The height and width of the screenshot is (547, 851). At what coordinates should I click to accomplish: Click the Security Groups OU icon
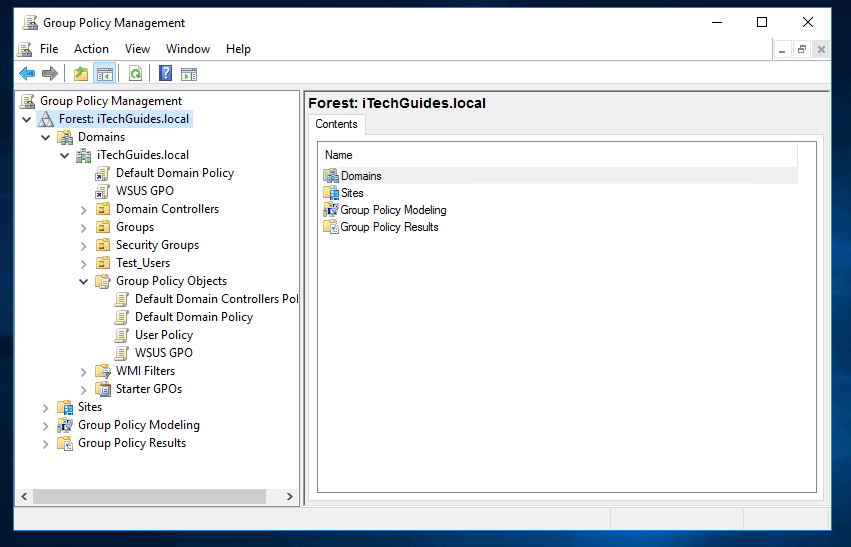click(103, 245)
